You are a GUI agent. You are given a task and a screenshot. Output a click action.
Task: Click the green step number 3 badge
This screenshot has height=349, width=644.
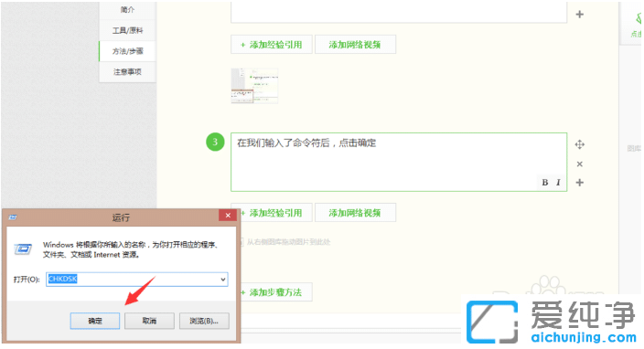point(215,142)
